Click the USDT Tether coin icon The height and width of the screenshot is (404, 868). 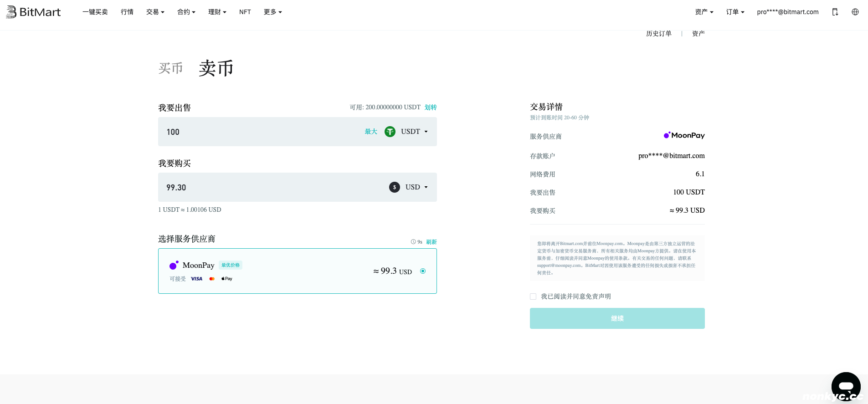click(x=390, y=132)
